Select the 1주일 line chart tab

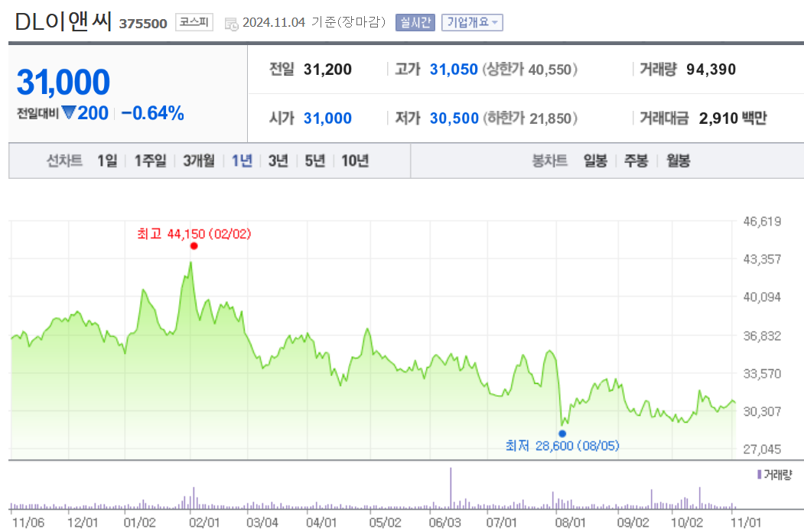150,161
